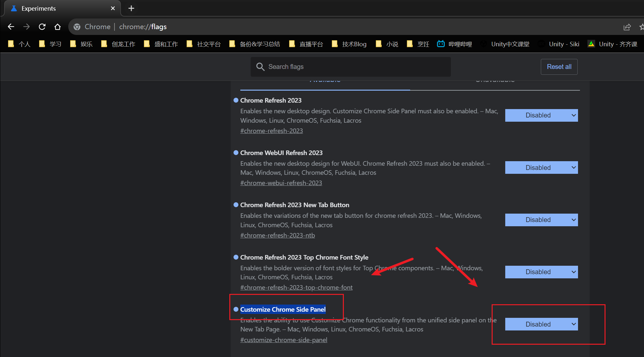Viewport: 644px width, 357px height.
Task: Select the Experiments browser tab
Action: click(62, 8)
